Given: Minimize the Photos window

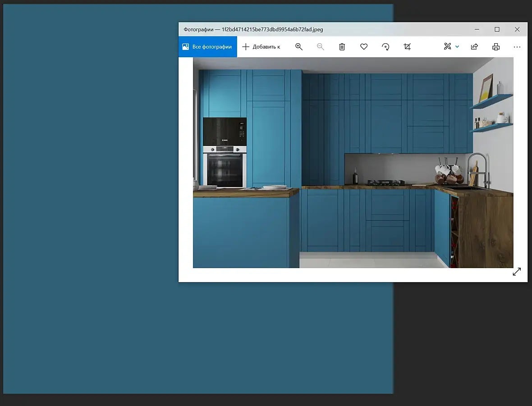Looking at the screenshot, I should (x=477, y=29).
